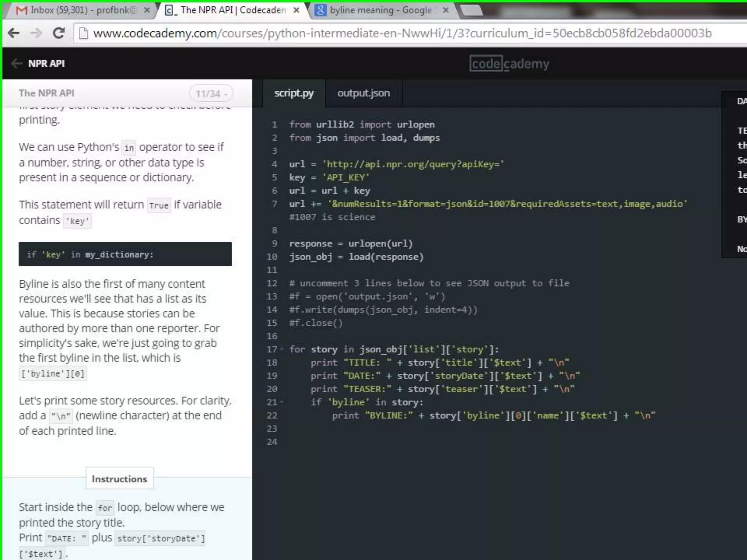Close the Inbox Gmail tab

147,10
